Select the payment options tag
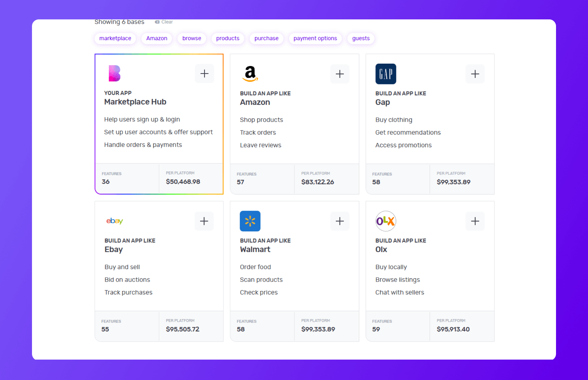This screenshot has height=380, width=588. (315, 38)
